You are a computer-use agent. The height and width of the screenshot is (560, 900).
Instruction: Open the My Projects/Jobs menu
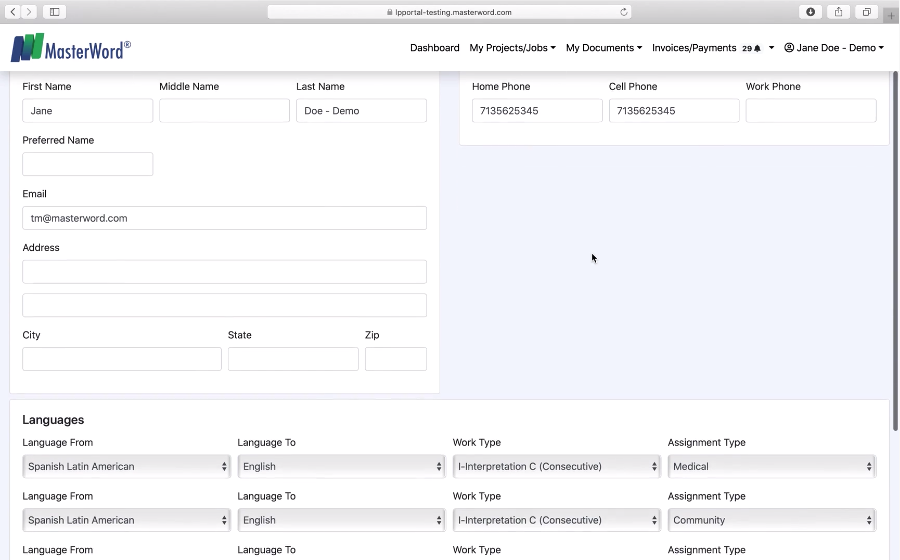512,48
